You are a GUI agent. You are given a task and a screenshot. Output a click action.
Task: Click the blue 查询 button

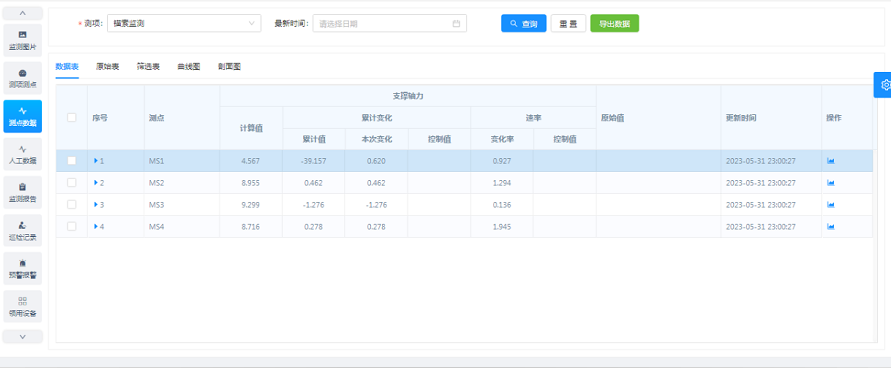tap(523, 23)
